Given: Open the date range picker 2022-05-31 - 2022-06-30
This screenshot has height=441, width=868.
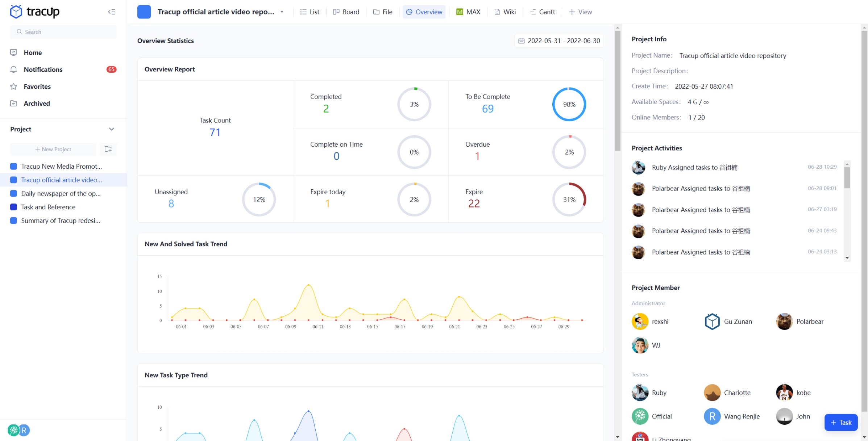Looking at the screenshot, I should pos(563,41).
